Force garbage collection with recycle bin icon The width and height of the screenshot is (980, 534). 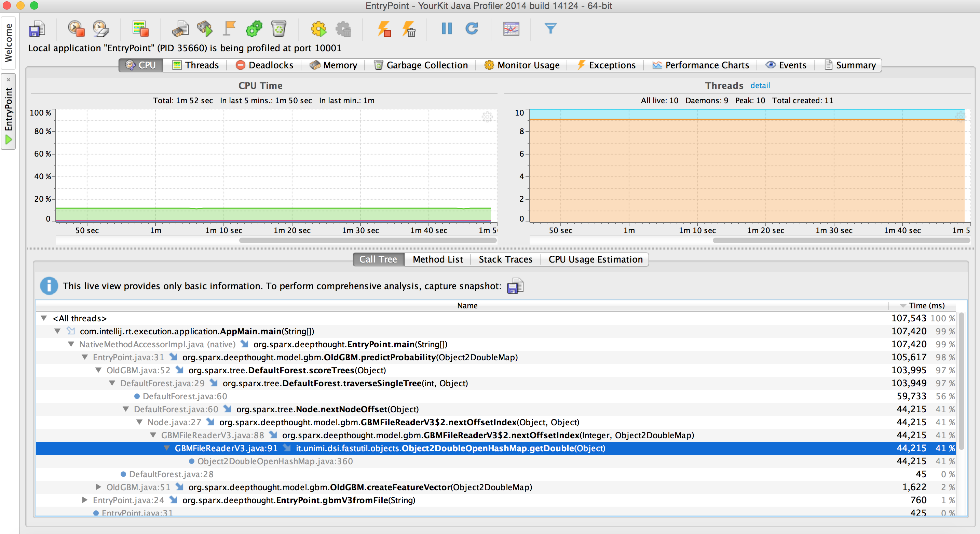click(279, 29)
